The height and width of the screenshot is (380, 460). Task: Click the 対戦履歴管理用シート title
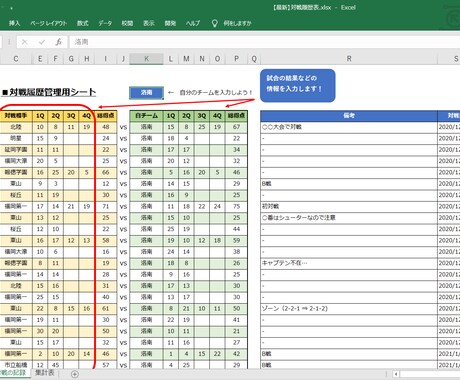(x=49, y=92)
